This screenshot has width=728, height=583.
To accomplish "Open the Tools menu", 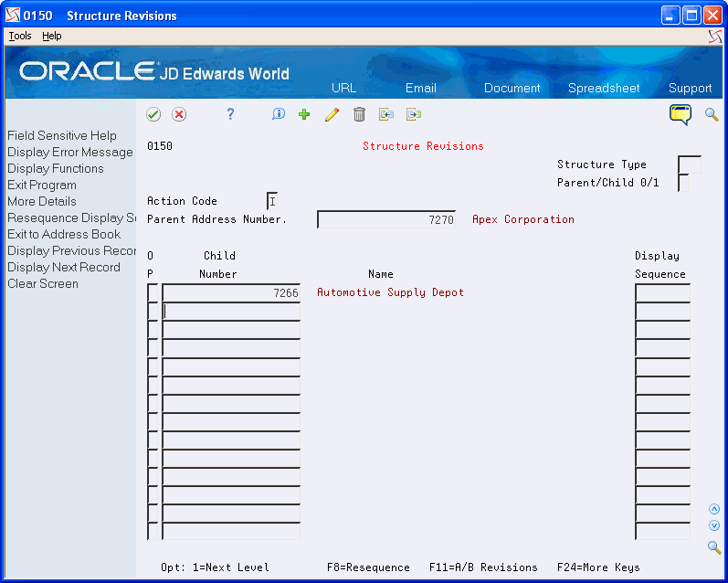I will [x=20, y=36].
